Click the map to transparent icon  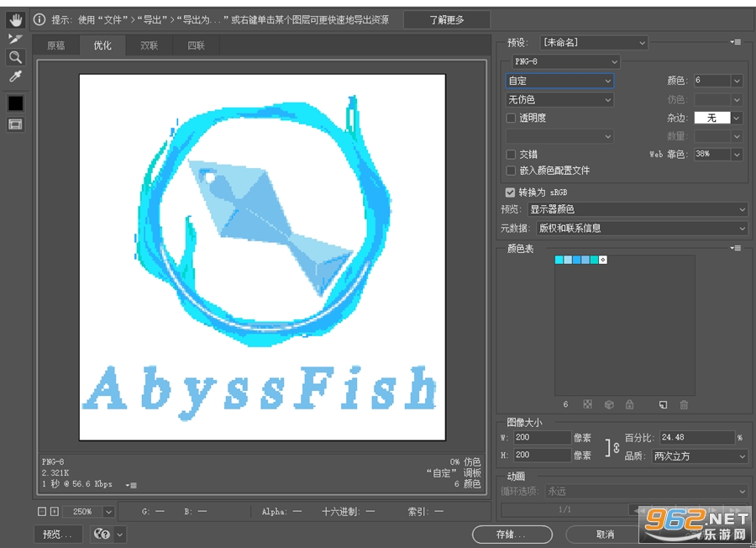(587, 404)
